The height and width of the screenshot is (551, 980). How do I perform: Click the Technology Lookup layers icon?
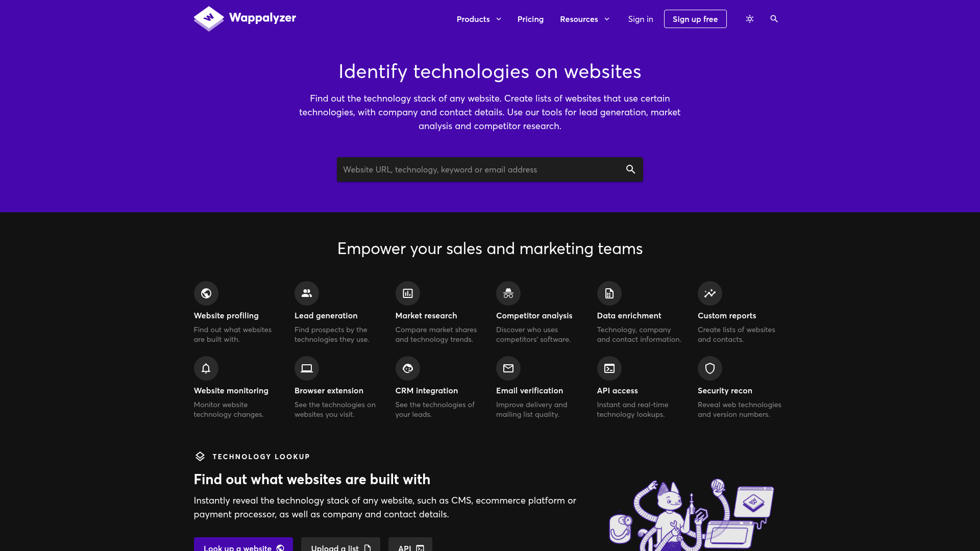tap(200, 456)
